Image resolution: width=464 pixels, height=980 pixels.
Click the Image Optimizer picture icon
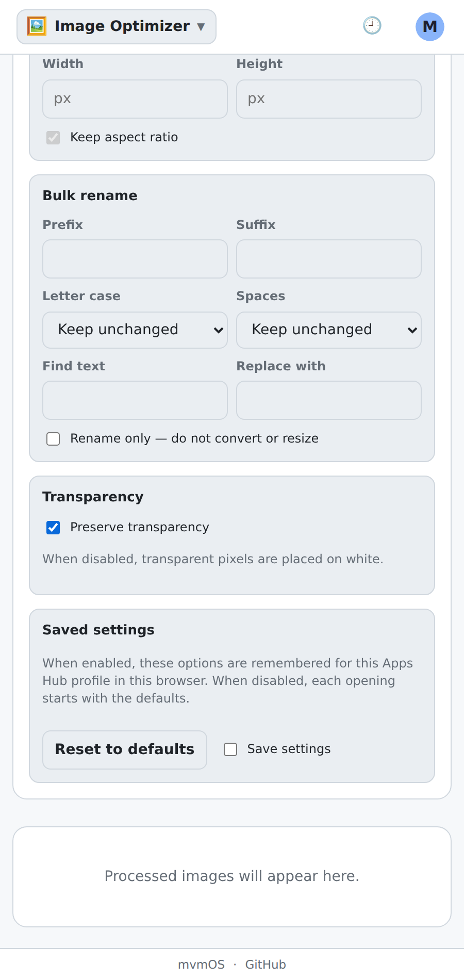click(x=37, y=26)
